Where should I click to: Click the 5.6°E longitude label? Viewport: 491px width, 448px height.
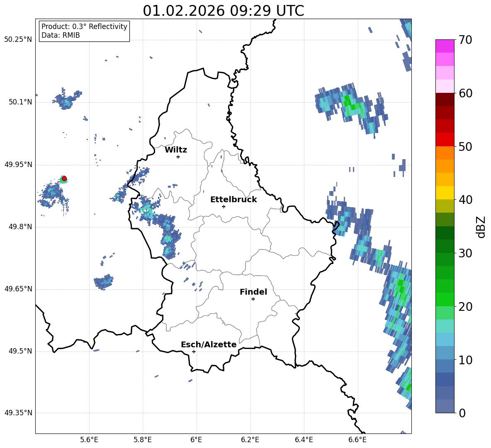(x=89, y=440)
